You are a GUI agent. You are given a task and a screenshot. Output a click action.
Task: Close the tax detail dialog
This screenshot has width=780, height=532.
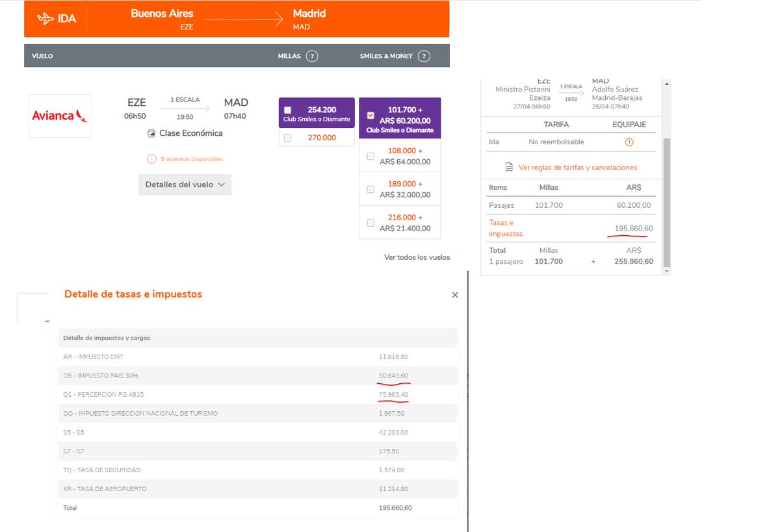[x=455, y=295]
